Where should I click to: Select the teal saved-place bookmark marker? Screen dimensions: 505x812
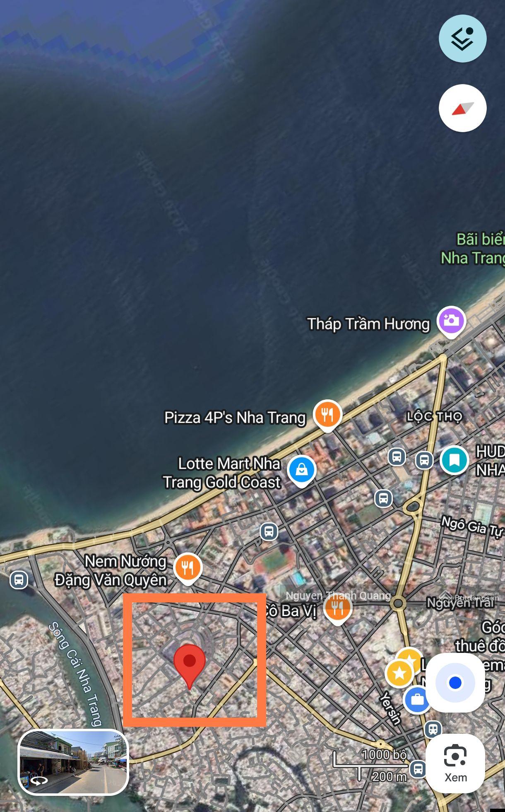pyautogui.click(x=454, y=460)
